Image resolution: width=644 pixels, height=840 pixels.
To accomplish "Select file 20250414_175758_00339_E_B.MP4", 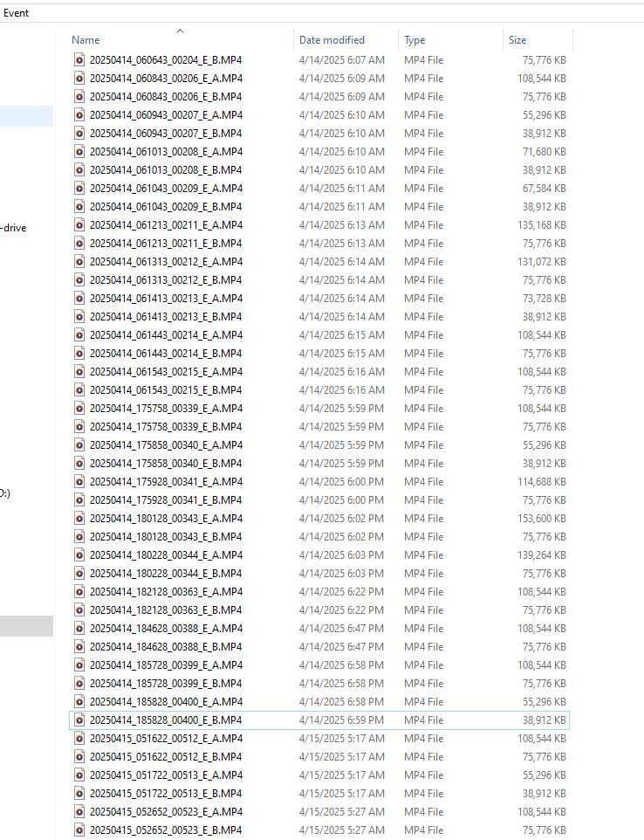I will tap(166, 427).
